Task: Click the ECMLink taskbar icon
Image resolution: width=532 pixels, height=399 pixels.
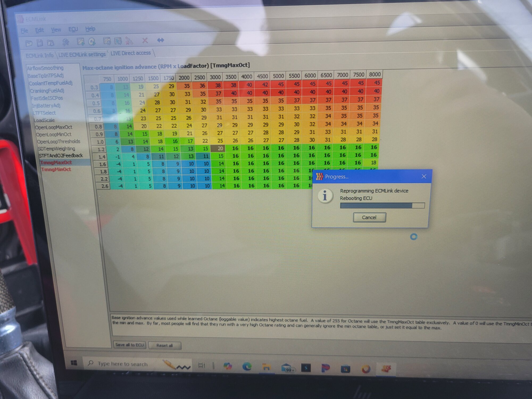Action: 386,369
